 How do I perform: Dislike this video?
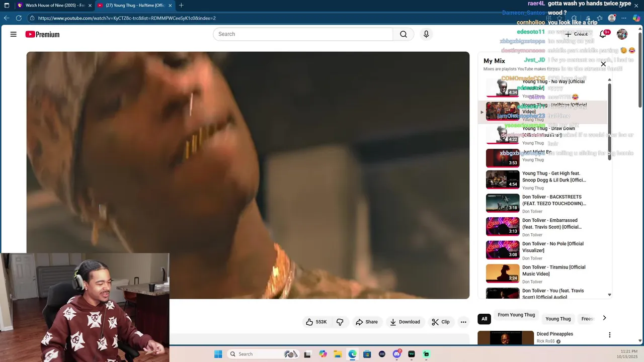(340, 322)
